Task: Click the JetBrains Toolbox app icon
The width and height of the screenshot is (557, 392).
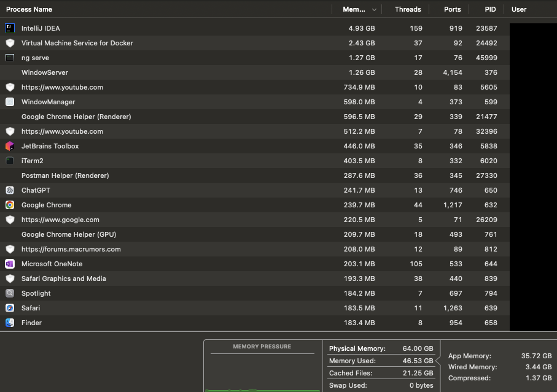Action: click(x=9, y=146)
